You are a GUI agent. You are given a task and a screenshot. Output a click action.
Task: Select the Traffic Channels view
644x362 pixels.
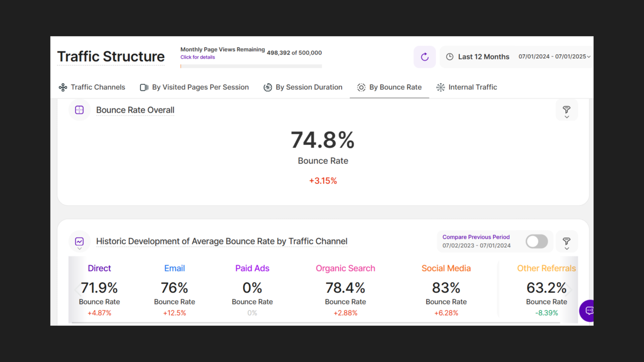(97, 87)
